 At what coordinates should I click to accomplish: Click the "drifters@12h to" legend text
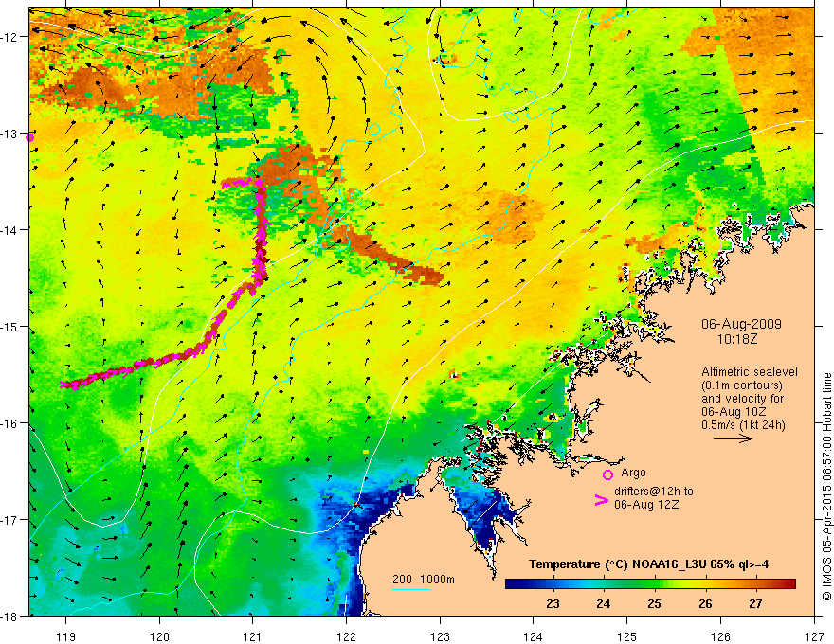654,492
